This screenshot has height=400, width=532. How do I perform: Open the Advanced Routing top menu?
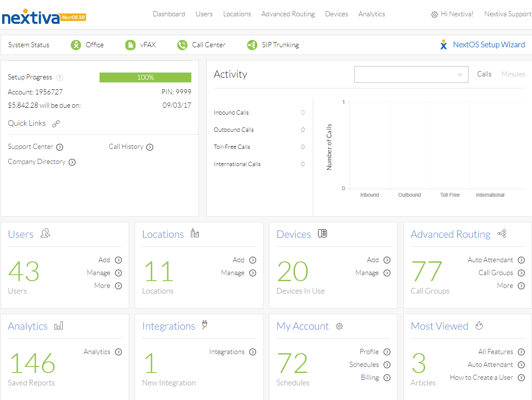pos(288,14)
